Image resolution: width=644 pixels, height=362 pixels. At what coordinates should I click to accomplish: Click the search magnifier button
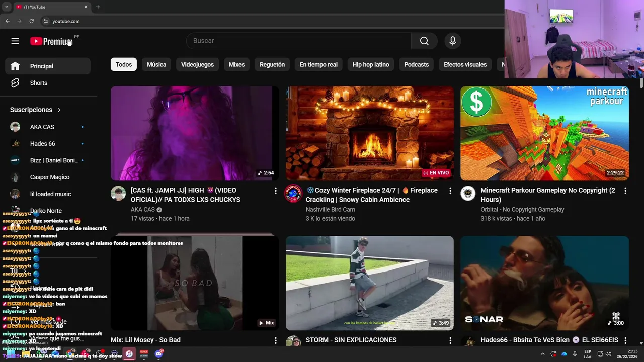click(x=424, y=41)
